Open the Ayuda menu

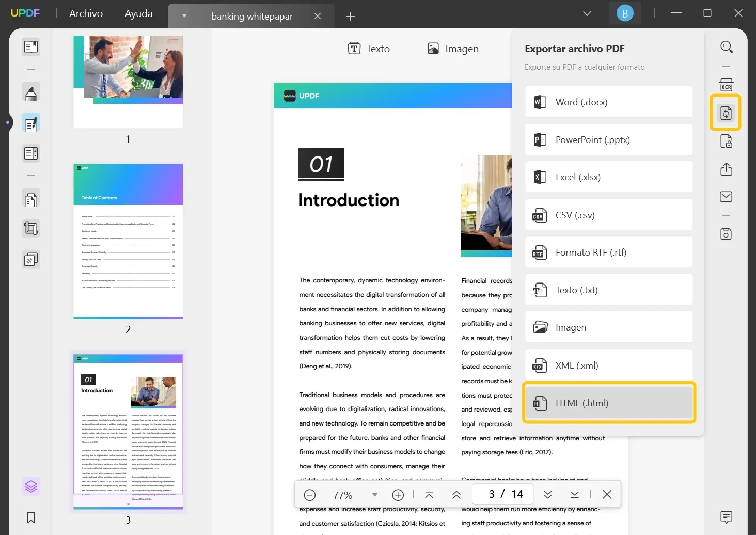click(138, 13)
